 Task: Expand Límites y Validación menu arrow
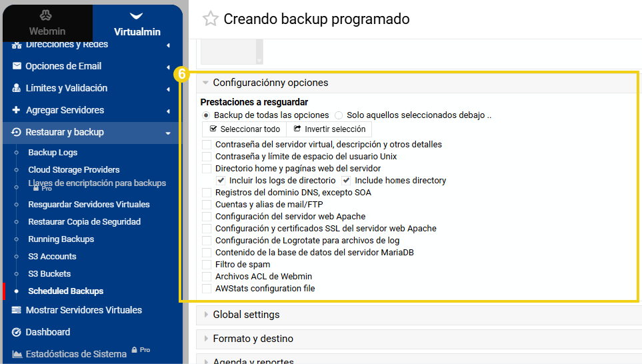(x=168, y=89)
